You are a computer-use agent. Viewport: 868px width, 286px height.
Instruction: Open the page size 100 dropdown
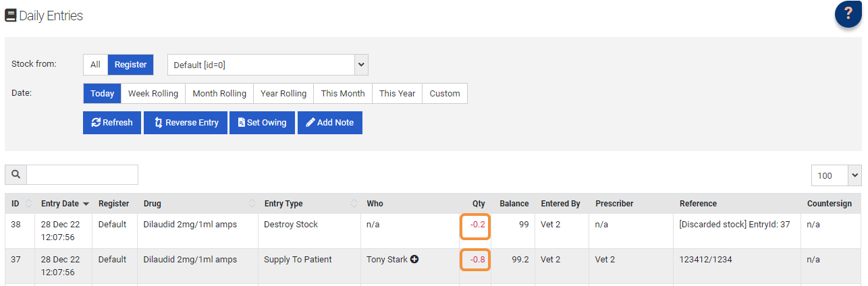point(836,175)
